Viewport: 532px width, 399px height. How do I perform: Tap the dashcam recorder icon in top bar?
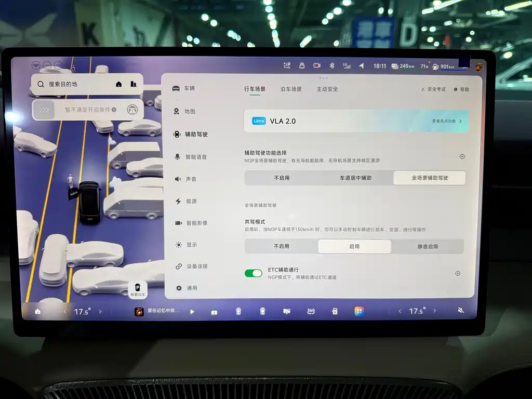click(317, 65)
